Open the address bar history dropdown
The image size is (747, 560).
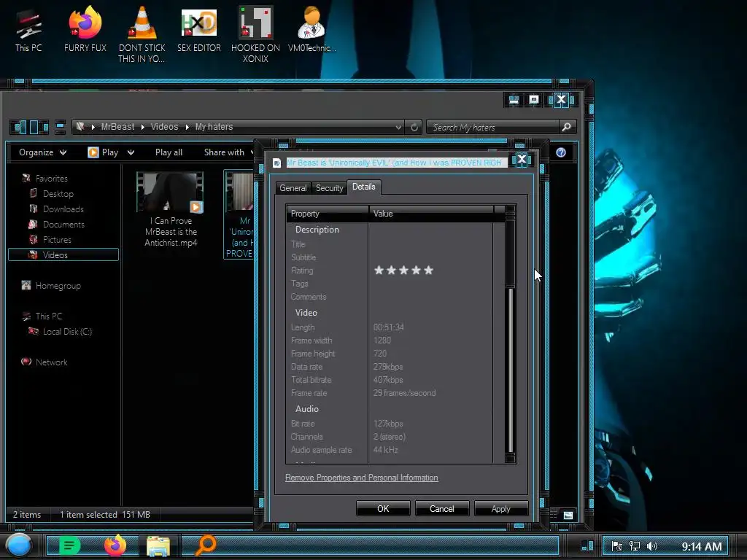398,127
